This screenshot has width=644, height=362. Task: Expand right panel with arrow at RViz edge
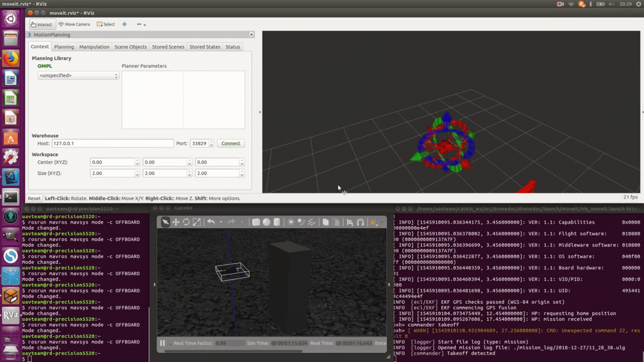point(642,112)
